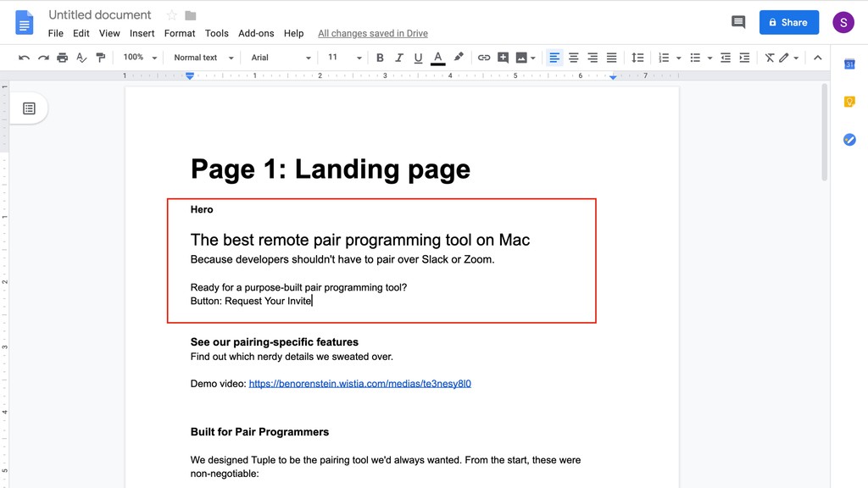This screenshot has height=488, width=868.
Task: Click the vertical scrollbar of the document
Action: tap(824, 131)
